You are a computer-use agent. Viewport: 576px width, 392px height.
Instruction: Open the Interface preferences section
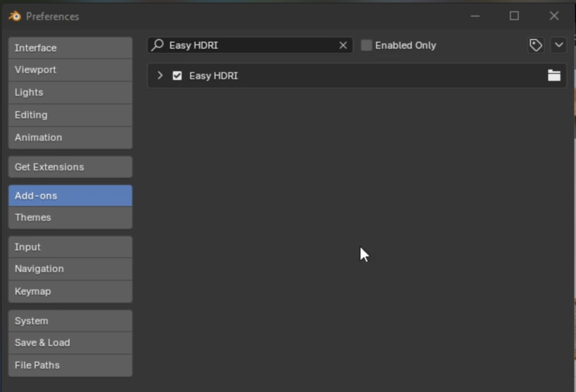pos(70,48)
